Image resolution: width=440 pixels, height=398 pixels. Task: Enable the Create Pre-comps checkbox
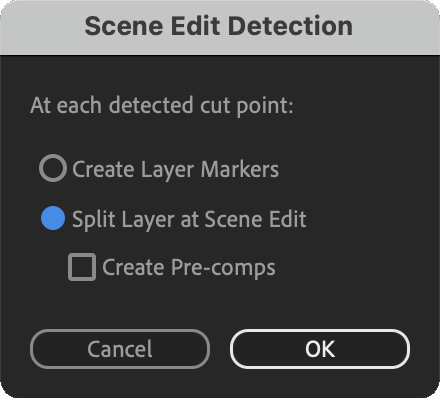(82, 267)
